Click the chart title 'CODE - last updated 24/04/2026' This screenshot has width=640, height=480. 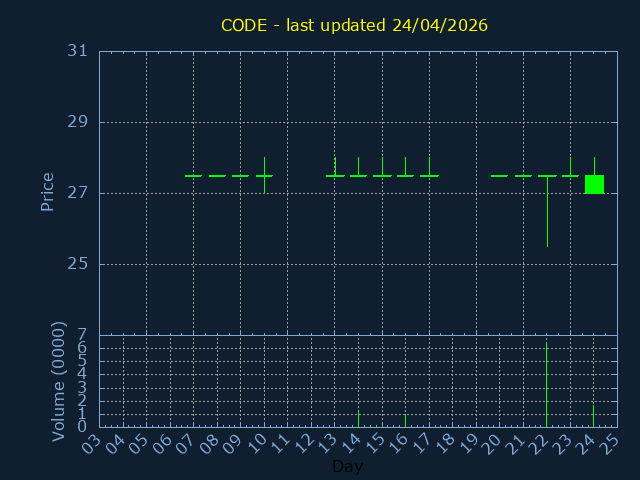pyautogui.click(x=354, y=25)
